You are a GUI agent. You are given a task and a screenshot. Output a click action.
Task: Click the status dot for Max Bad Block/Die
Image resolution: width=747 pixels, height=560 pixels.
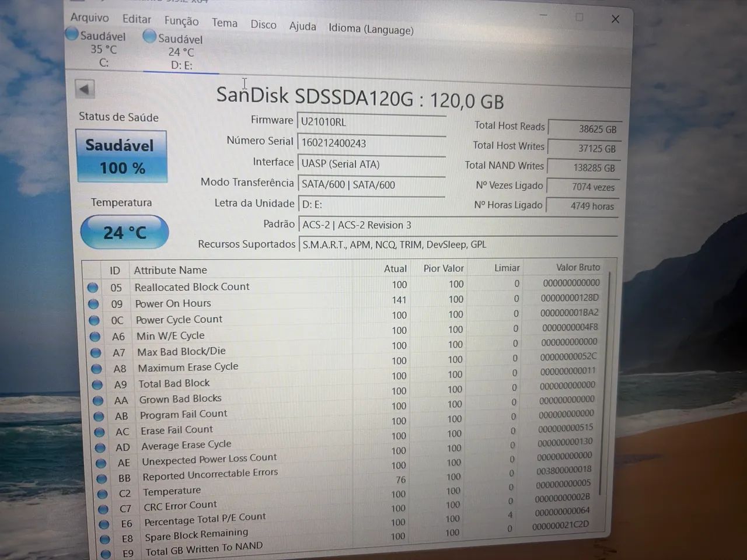point(96,353)
